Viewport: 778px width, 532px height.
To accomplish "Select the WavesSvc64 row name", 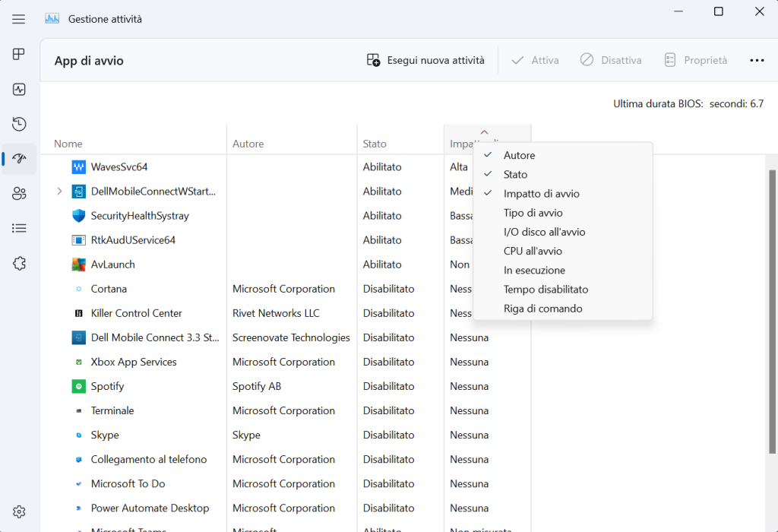I will (119, 167).
